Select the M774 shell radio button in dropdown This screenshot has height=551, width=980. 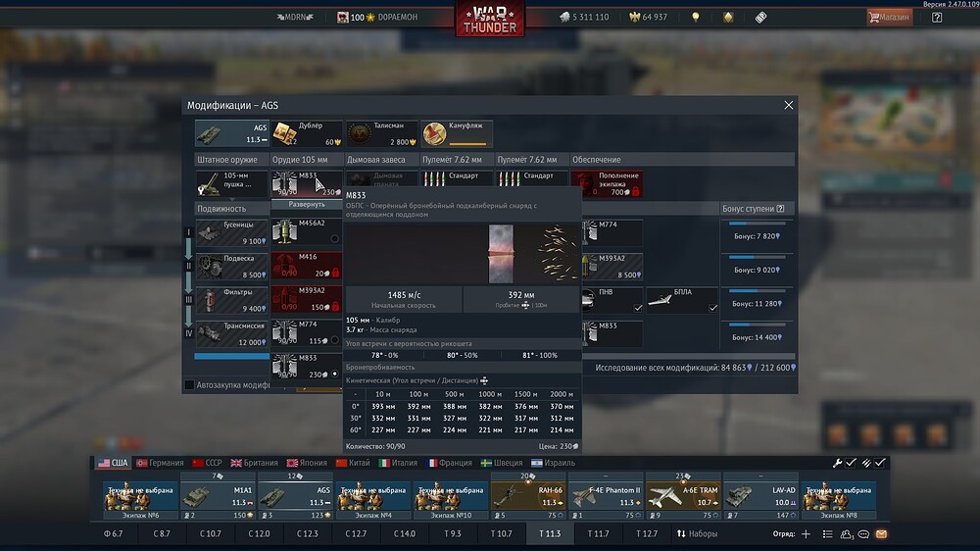(x=335, y=340)
